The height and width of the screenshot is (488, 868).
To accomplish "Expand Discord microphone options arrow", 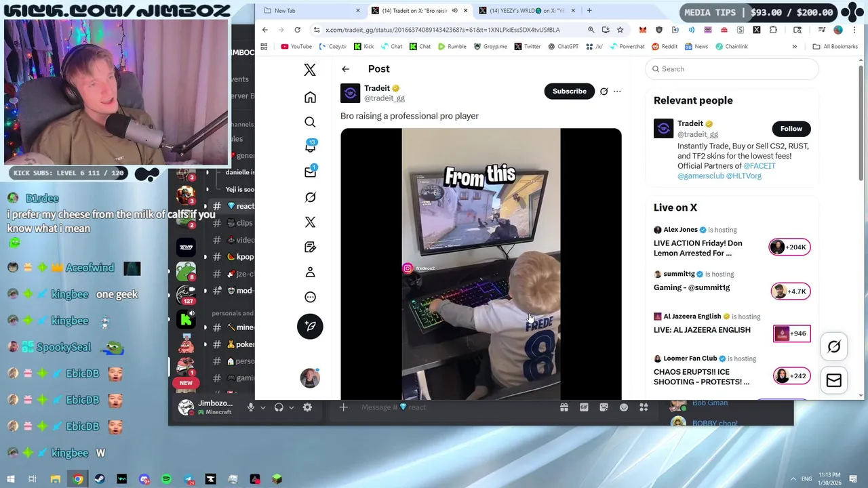I will click(x=263, y=407).
